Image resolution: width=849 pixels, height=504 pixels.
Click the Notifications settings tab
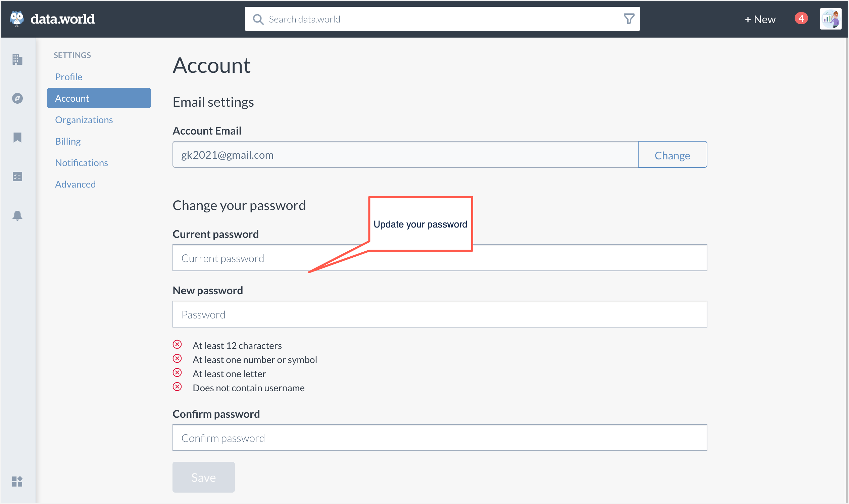pos(81,163)
